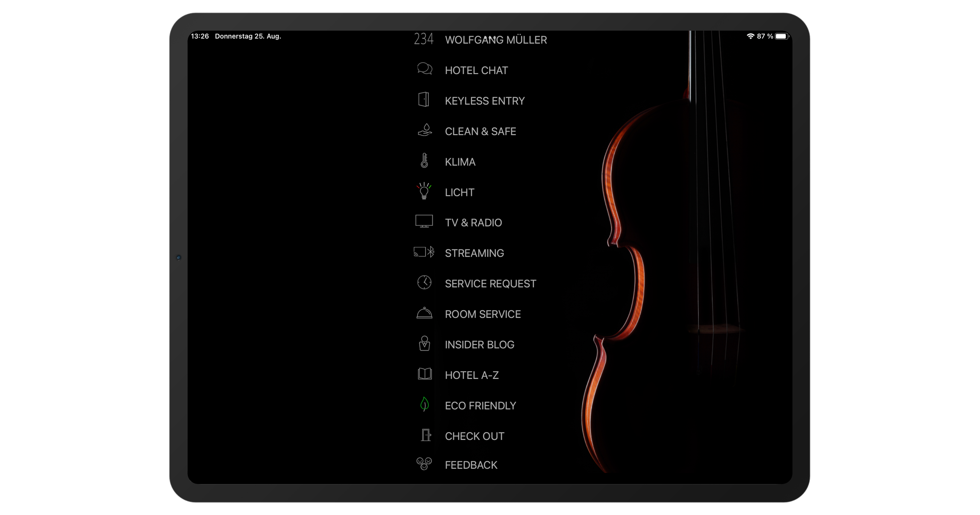Click the Wi-Fi status icon
This screenshot has width=980, height=515.
(x=750, y=36)
